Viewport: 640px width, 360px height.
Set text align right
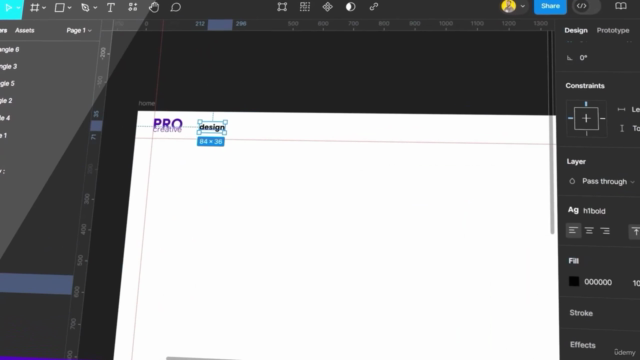(x=605, y=231)
